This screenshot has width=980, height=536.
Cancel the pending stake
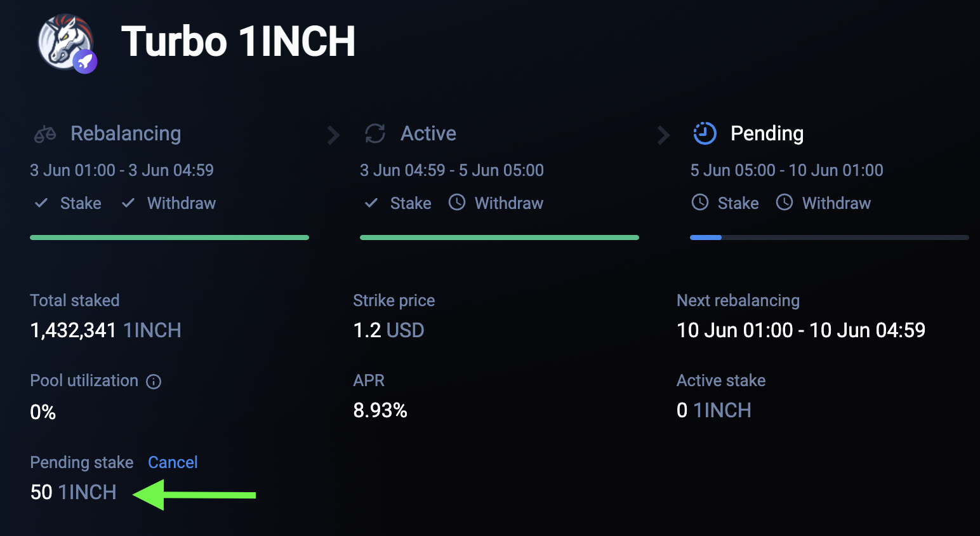(173, 462)
